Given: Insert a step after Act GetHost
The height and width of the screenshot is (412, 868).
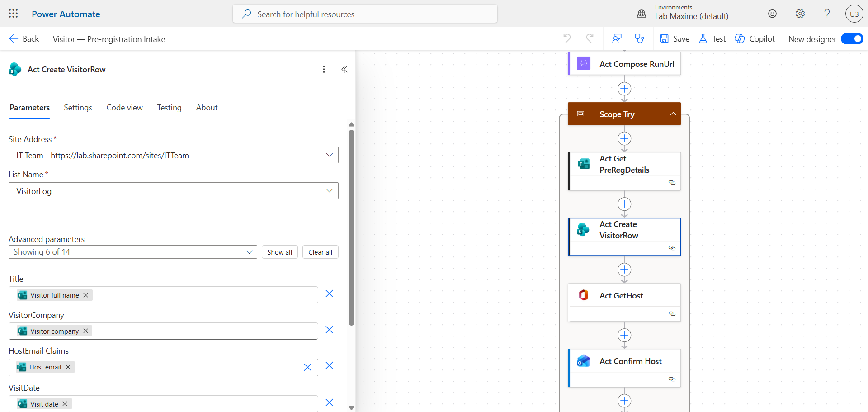Looking at the screenshot, I should click(624, 335).
